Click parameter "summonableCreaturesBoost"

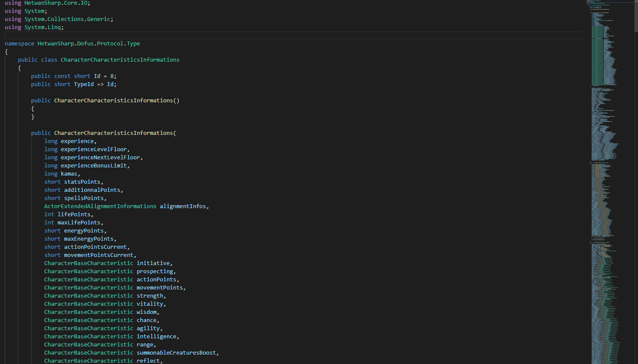pyautogui.click(x=176, y=353)
